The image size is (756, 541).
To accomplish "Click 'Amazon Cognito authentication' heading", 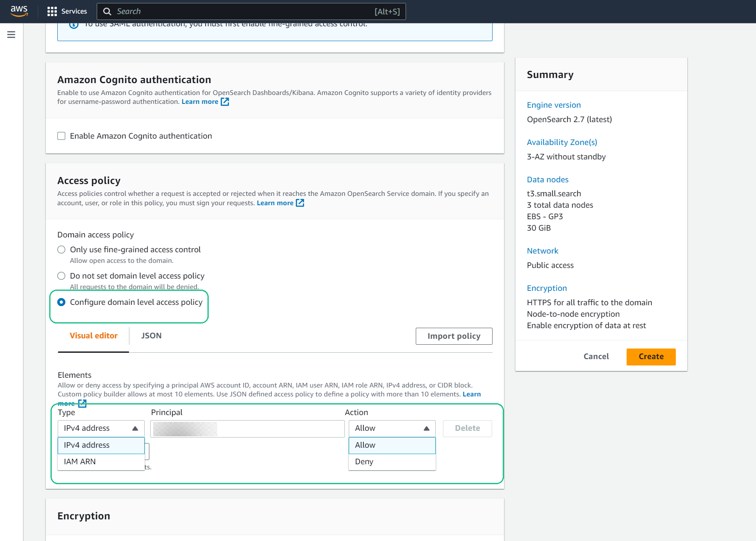I will (134, 80).
